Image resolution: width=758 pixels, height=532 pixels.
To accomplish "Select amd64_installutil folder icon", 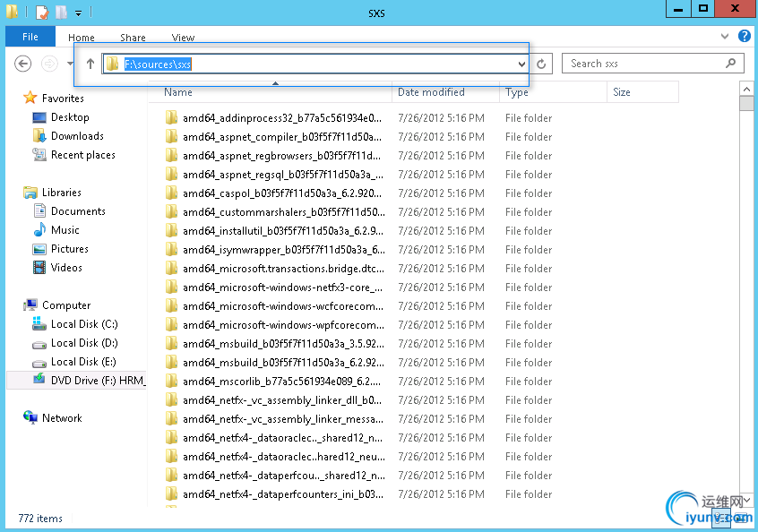I will tap(171, 230).
